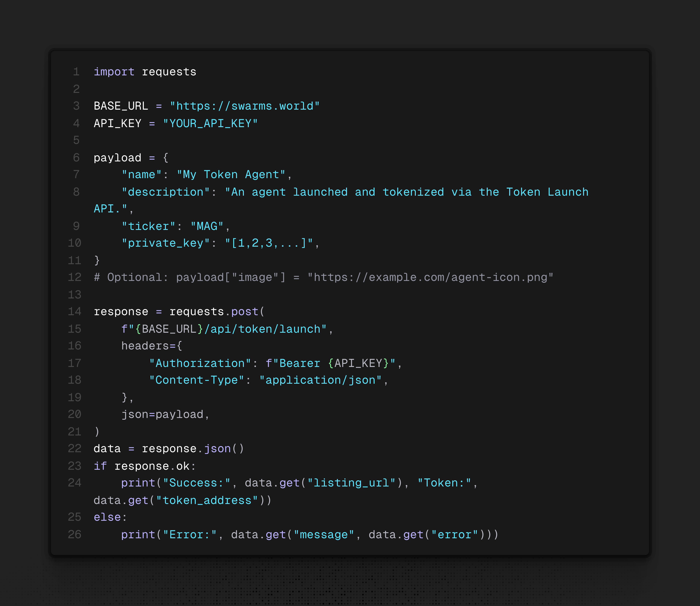Click the "payload" variable on line 6
Image resolution: width=700 pixels, height=606 pixels.
click(x=117, y=158)
